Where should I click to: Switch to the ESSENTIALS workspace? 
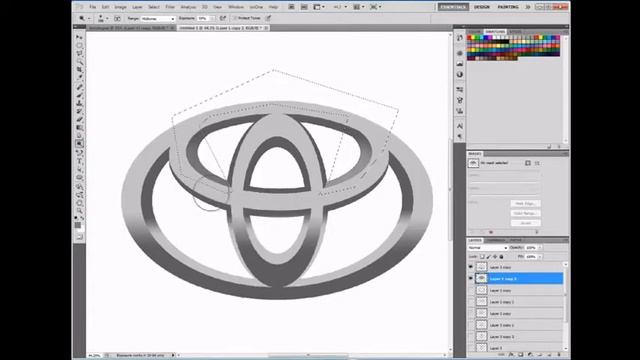tap(453, 7)
